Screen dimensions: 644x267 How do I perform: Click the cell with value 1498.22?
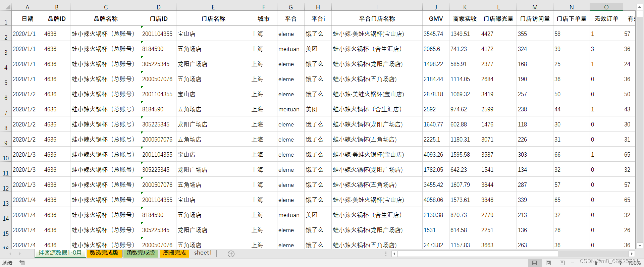click(436, 64)
